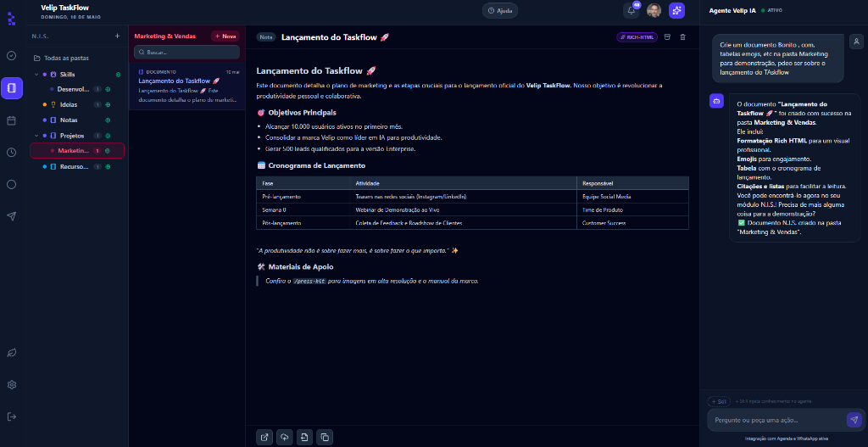Click globe icon on Ideias folder row
Image resolution: width=868 pixels, height=447 pixels.
108,104
